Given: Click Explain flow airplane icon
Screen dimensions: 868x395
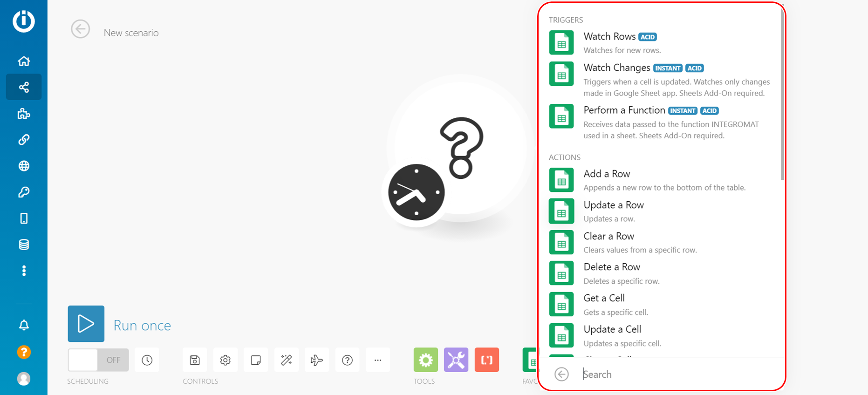Looking at the screenshot, I should (317, 360).
